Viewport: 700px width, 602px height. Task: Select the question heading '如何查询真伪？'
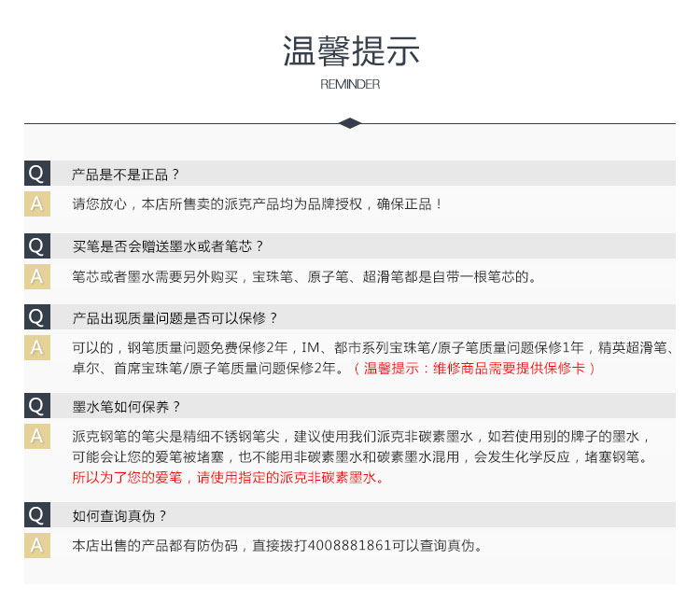(x=119, y=516)
